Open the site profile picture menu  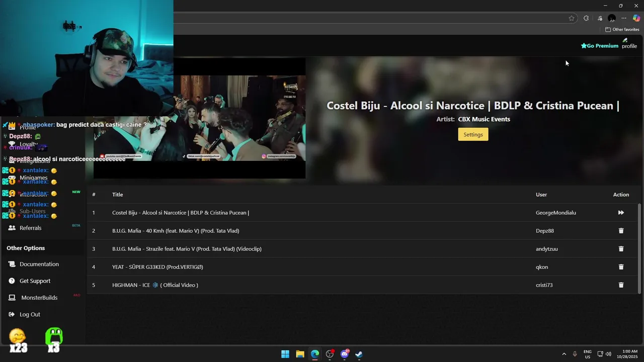(x=629, y=44)
